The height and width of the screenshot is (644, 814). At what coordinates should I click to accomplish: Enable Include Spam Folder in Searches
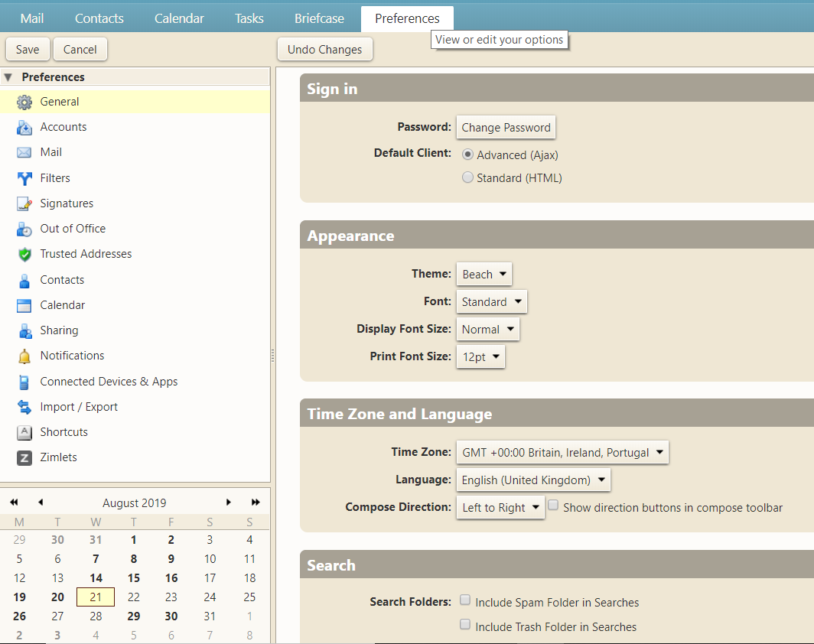465,600
